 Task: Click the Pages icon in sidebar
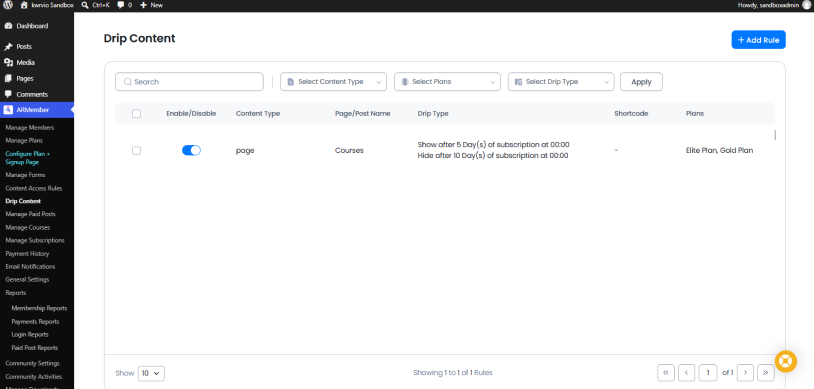(8, 78)
